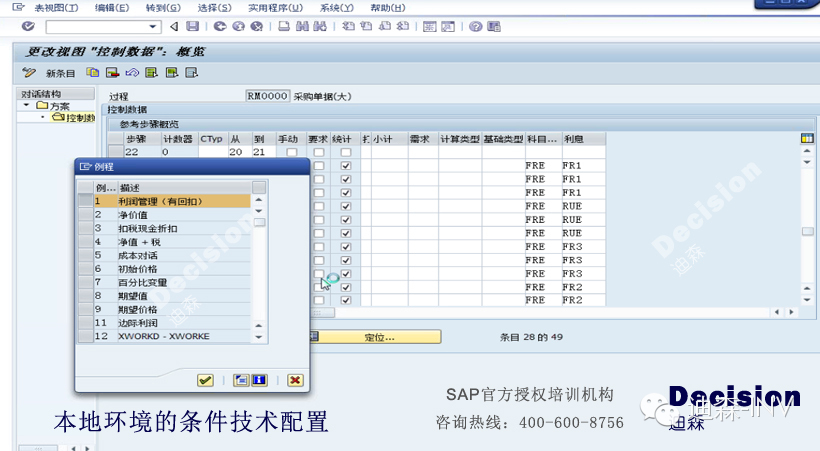Click the green Enter checkmark icon
Image resolution: width=820 pixels, height=451 pixels.
28,26
